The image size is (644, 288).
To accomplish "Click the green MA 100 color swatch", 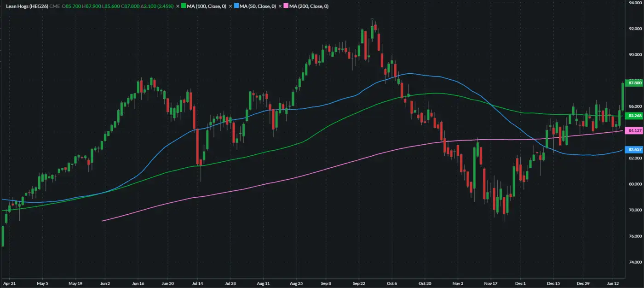I will pyautogui.click(x=183, y=6).
